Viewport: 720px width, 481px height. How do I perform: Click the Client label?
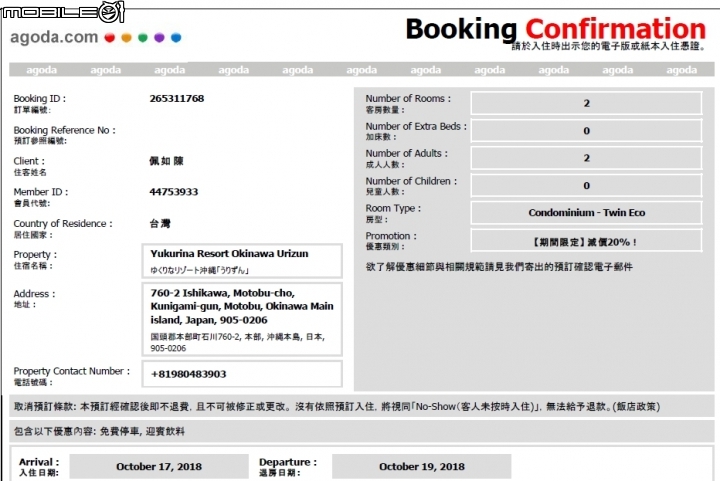click(x=29, y=161)
